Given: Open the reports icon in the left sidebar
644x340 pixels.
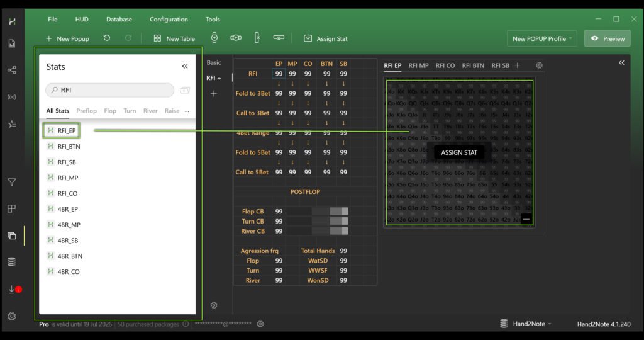Looking at the screenshot, I should tap(11, 43).
